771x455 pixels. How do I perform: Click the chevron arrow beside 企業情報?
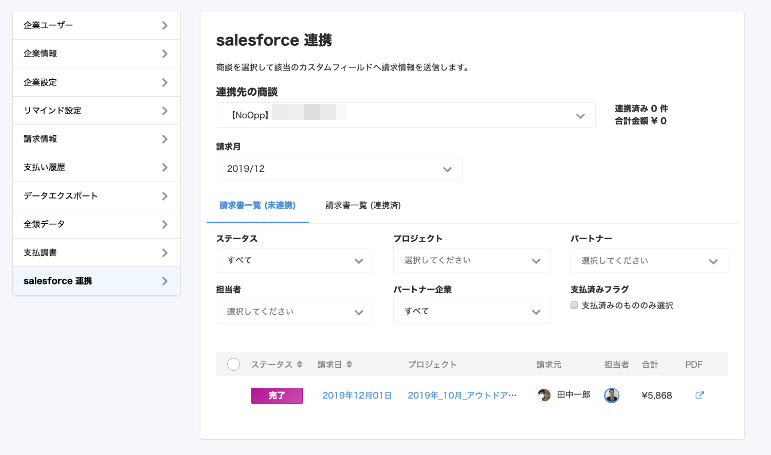[165, 54]
